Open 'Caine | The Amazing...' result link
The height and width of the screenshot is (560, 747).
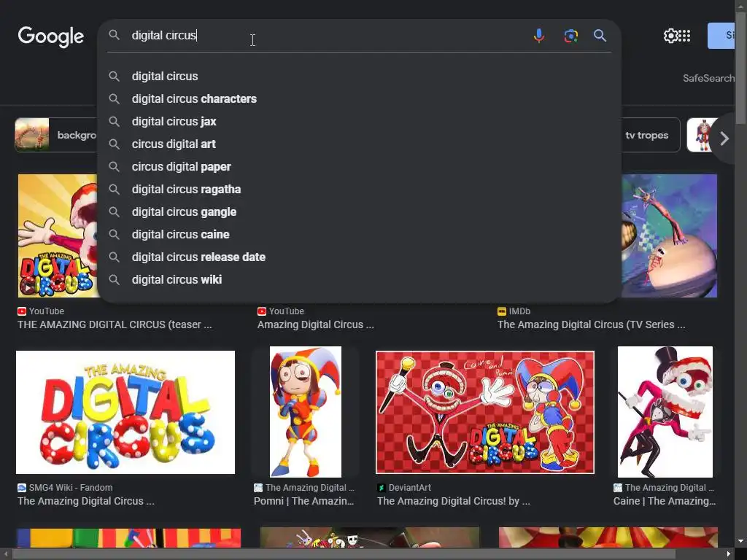[x=665, y=501]
